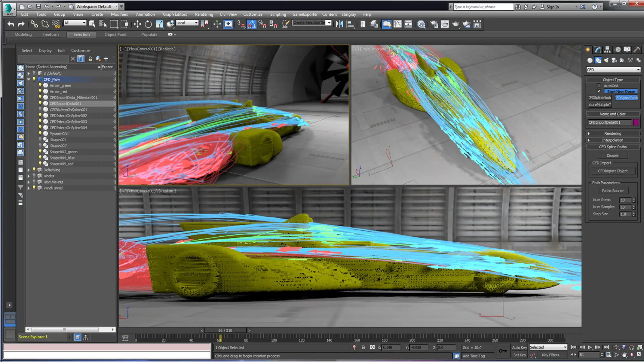Expand the DeltaWing layer in Scene Explorer

(x=29, y=170)
